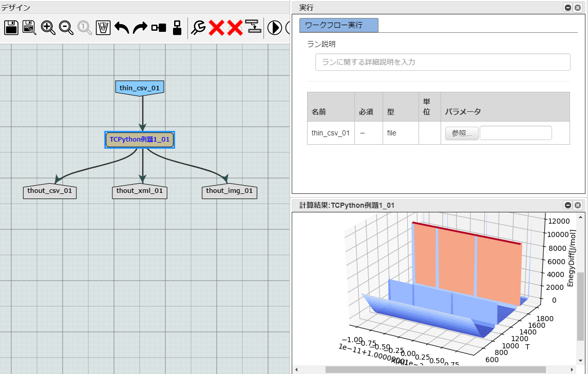Open the wrench settings tool

point(198,27)
